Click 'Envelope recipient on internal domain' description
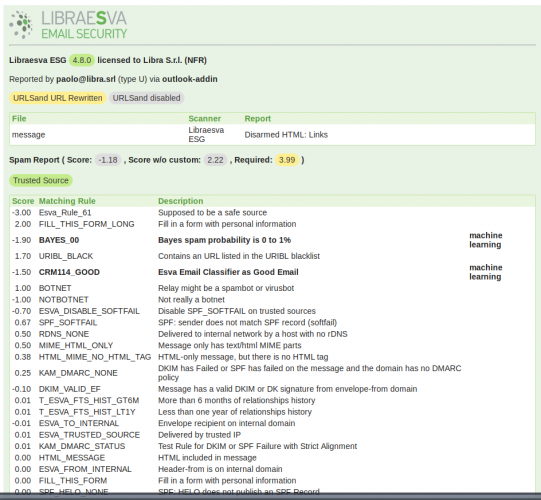Viewport: 541px width, 500px height. (226, 423)
